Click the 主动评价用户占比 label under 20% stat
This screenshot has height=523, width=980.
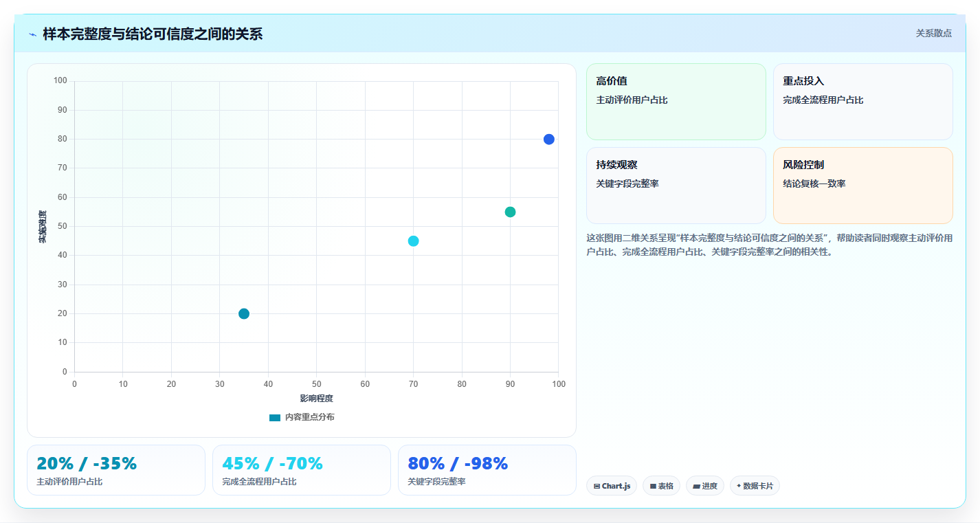[x=69, y=482]
